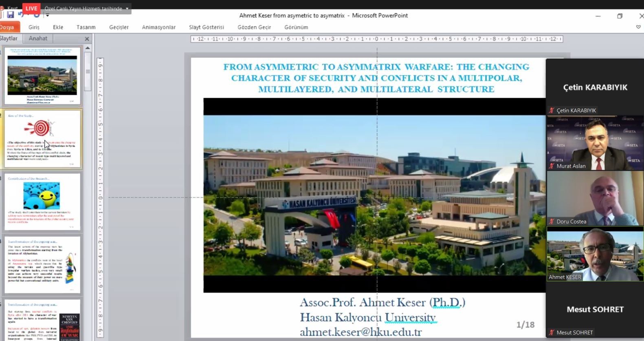This screenshot has width=644, height=341.
Task: Click muted mic icon next to Mesut SOHRET label
Action: click(x=552, y=332)
